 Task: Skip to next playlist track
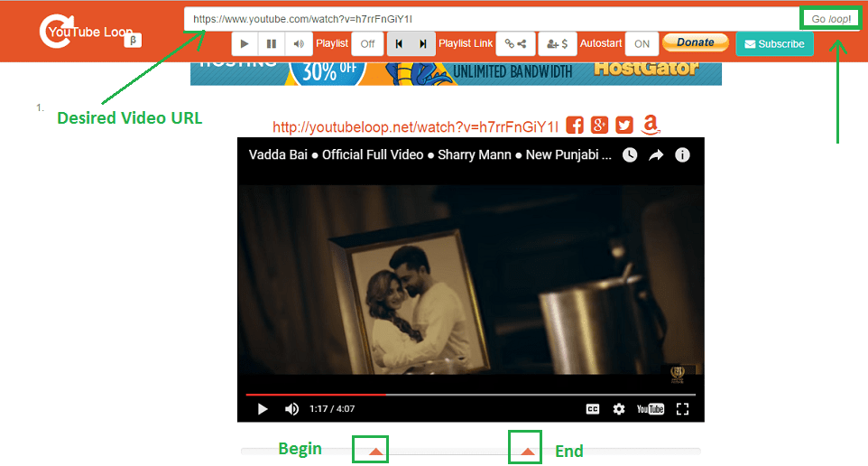pyautogui.click(x=423, y=43)
